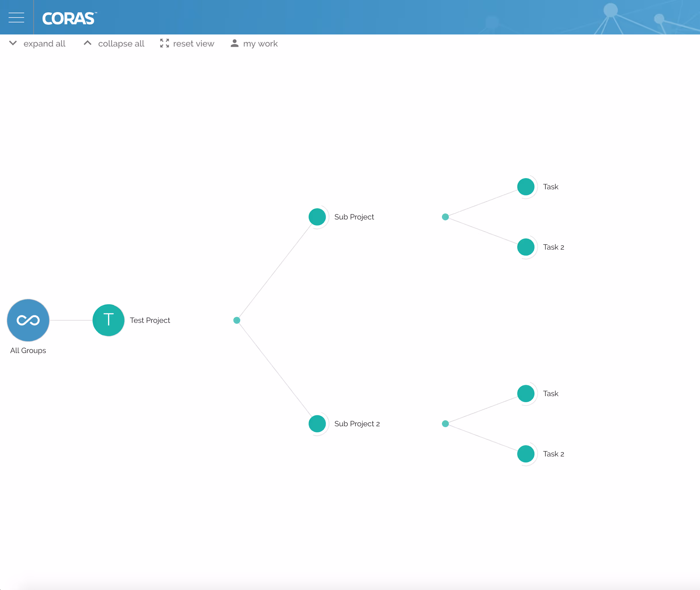Select the Task node under Sub Project 2
700x590 pixels.
coord(525,393)
